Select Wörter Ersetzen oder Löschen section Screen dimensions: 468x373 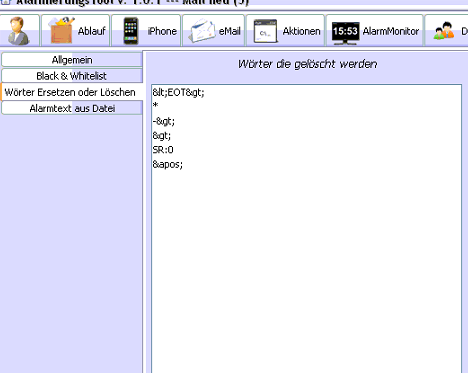point(71,92)
